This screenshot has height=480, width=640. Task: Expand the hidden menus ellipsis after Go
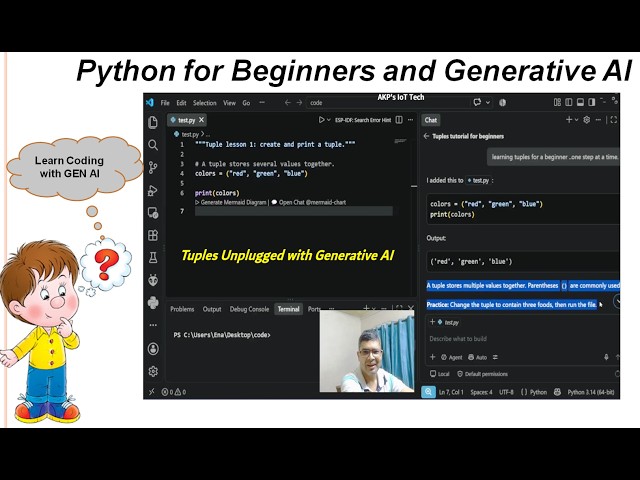262,102
